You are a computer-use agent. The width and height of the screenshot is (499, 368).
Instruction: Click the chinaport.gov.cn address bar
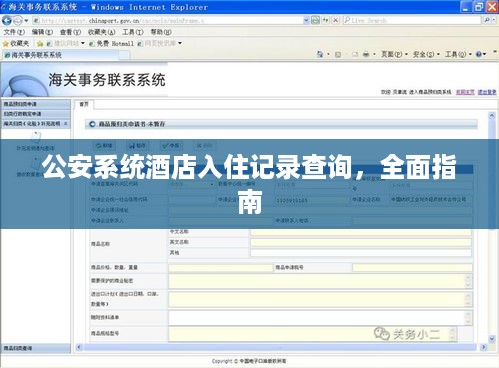(x=168, y=21)
